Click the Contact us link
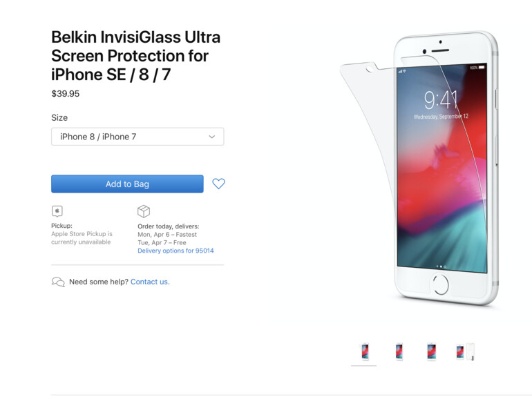532x399 pixels. 150,282
